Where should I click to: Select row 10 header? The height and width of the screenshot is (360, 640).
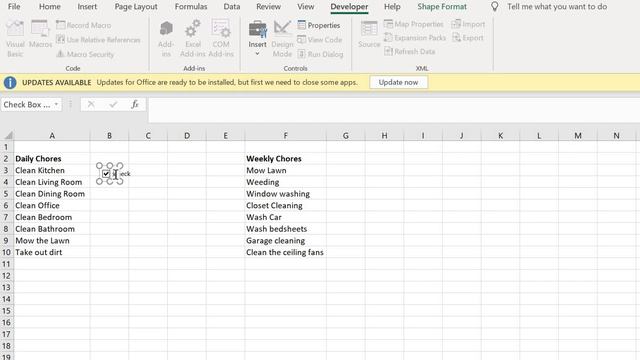click(6, 252)
